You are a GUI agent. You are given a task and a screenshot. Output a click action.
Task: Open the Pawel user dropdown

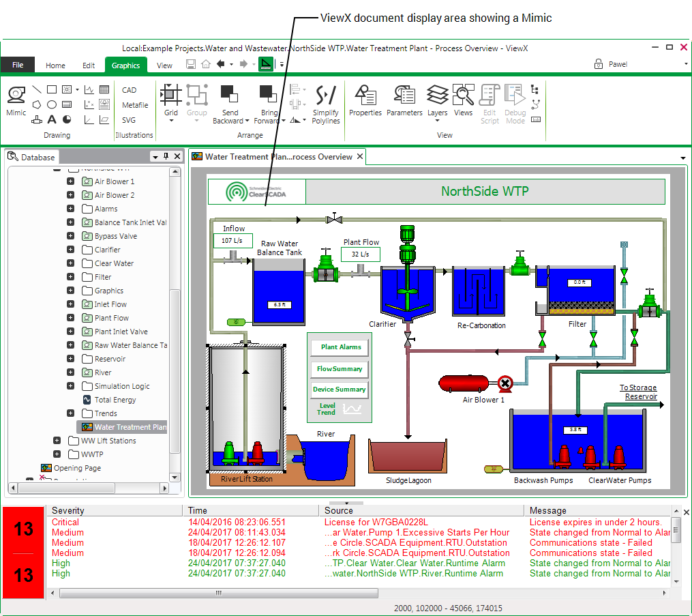coord(686,65)
